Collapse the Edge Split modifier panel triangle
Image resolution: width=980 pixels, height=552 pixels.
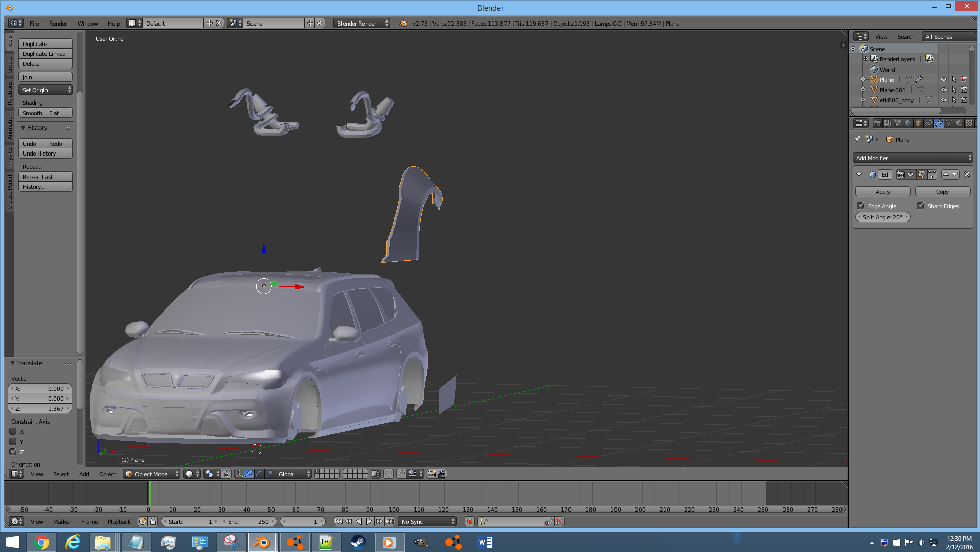[x=859, y=174]
